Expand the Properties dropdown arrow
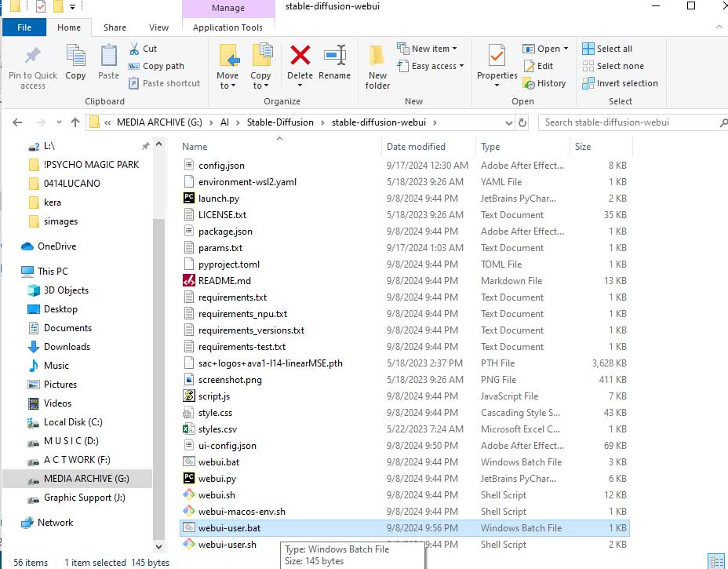 [x=497, y=86]
